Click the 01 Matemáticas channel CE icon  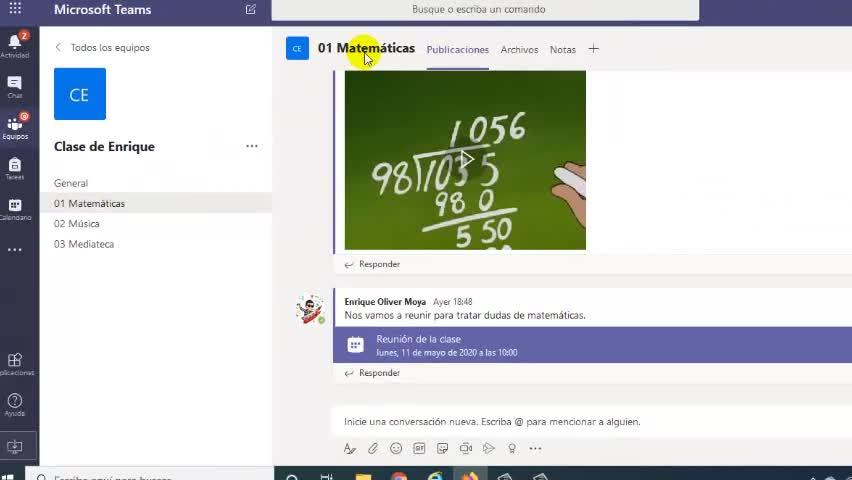297,48
